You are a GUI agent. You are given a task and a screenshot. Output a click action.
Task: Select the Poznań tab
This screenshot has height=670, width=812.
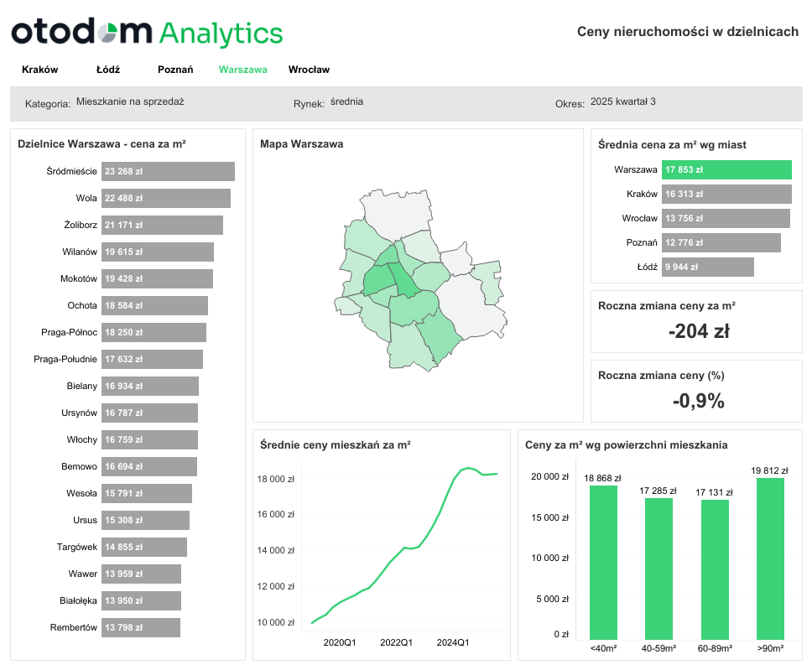(x=175, y=70)
